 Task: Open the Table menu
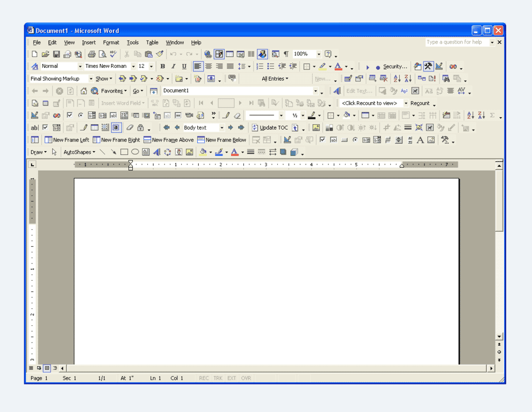coord(152,42)
